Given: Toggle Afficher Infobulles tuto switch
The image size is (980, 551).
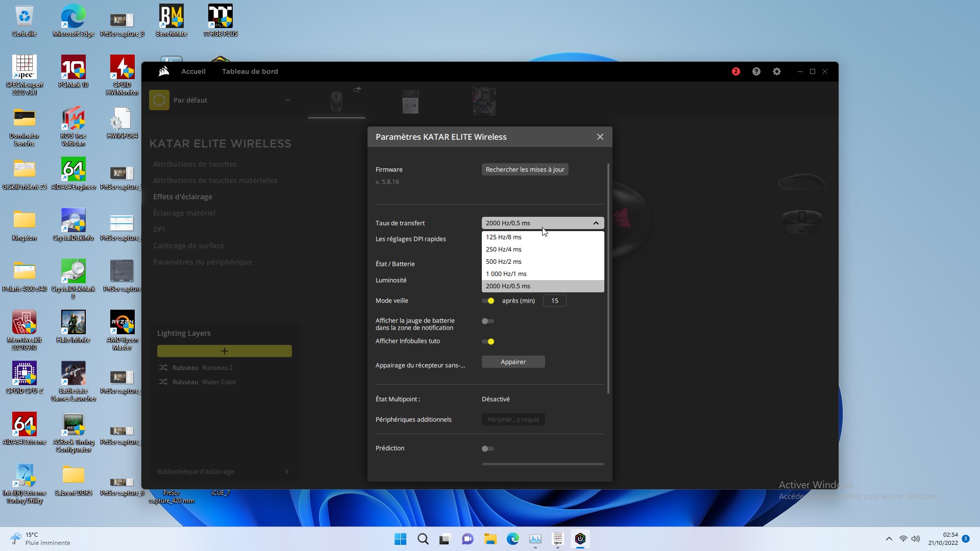Looking at the screenshot, I should [488, 342].
